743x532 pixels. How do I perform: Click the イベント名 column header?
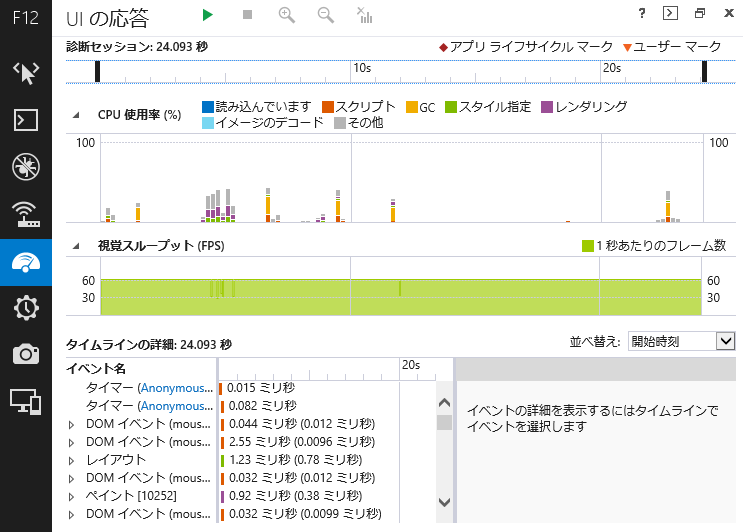[x=96, y=369]
